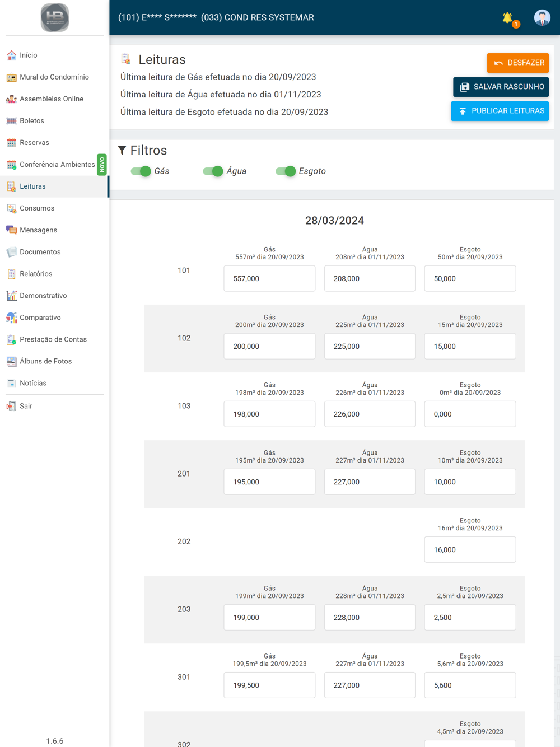
Task: Click Água field for unit 203
Action: (x=370, y=617)
